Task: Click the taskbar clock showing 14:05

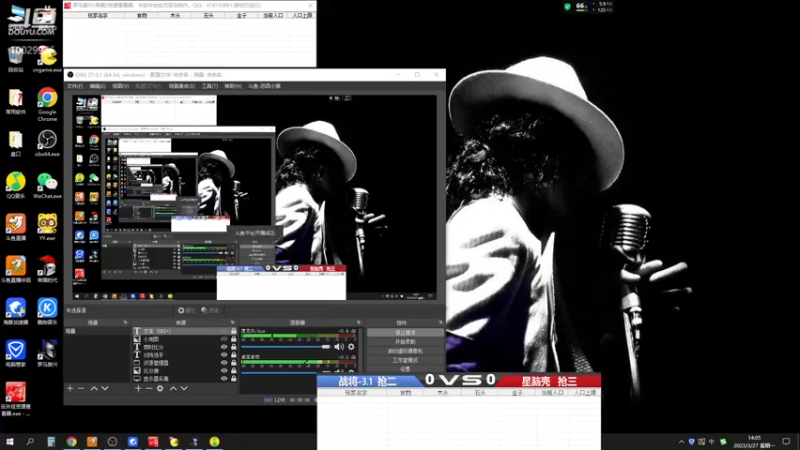Action: coord(754,442)
